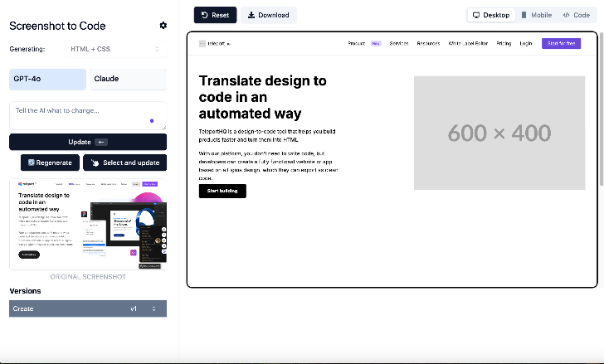Switch to the Code tab
Screen dimensions: 604x364
click(577, 15)
